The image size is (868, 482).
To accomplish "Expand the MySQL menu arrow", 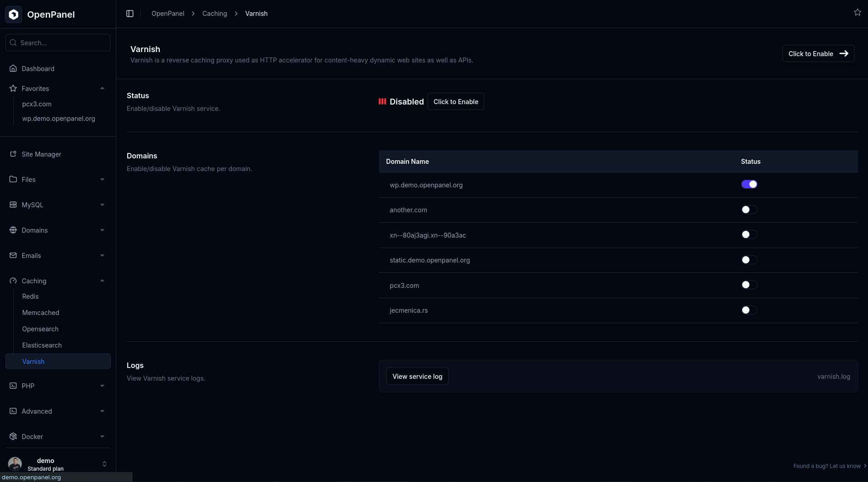I will (102, 205).
